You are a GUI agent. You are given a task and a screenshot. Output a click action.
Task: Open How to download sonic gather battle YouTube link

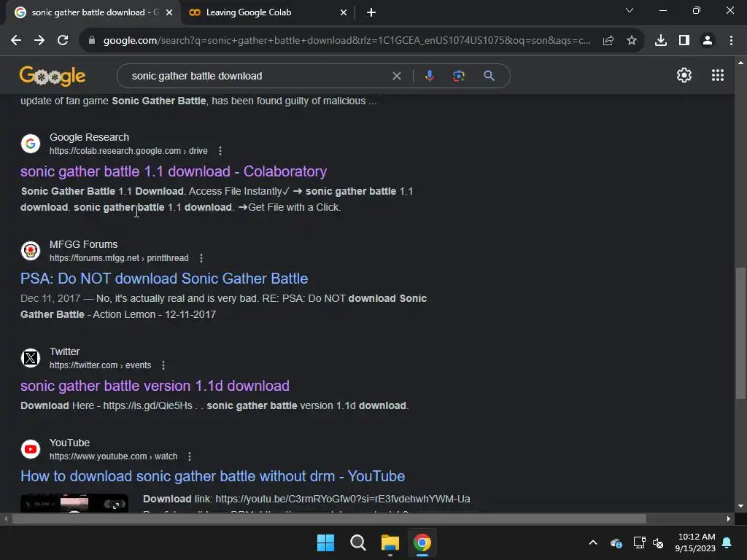coord(212,476)
